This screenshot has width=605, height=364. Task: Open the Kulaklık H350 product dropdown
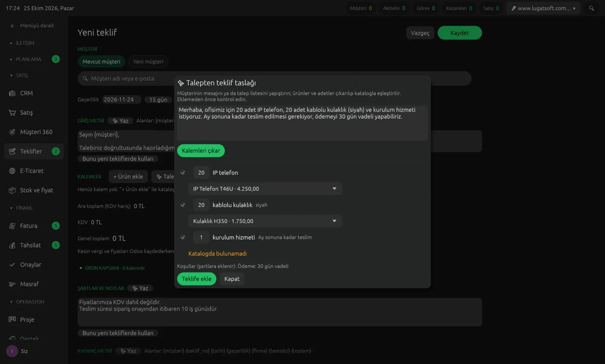click(x=265, y=221)
